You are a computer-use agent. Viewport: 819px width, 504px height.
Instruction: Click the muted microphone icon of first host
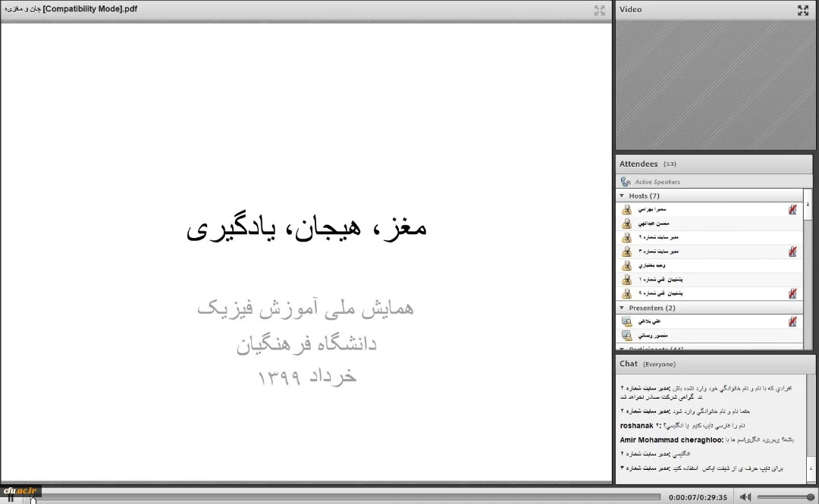pos(792,210)
